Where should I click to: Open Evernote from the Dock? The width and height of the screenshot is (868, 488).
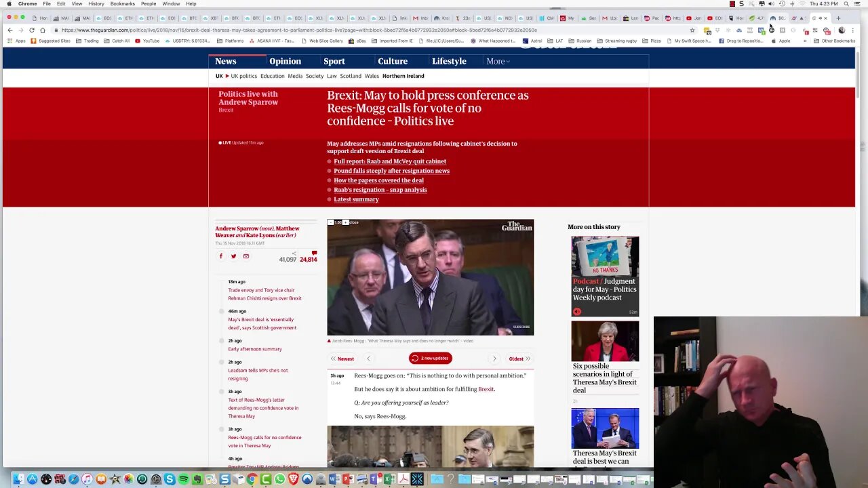[197, 479]
